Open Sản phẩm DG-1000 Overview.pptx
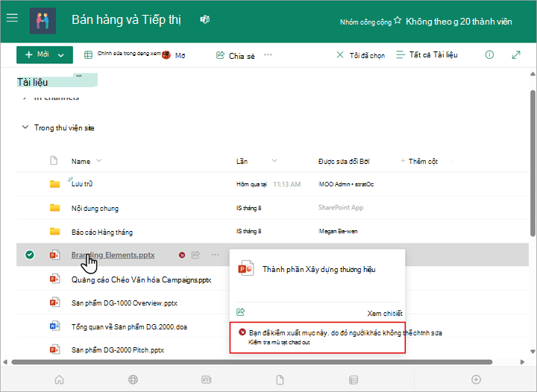The width and height of the screenshot is (537, 392). pyautogui.click(x=125, y=303)
